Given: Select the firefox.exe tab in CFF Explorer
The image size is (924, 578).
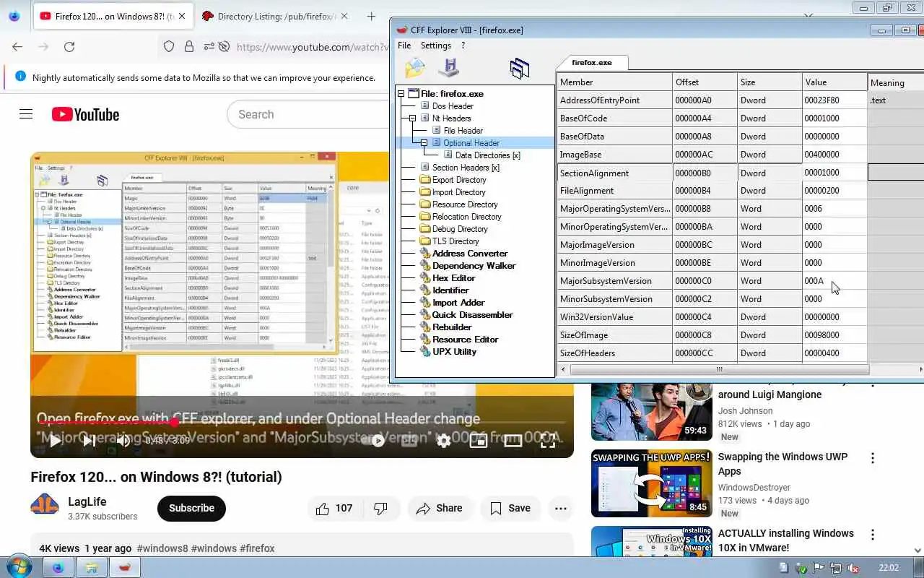Looking at the screenshot, I should 592,63.
